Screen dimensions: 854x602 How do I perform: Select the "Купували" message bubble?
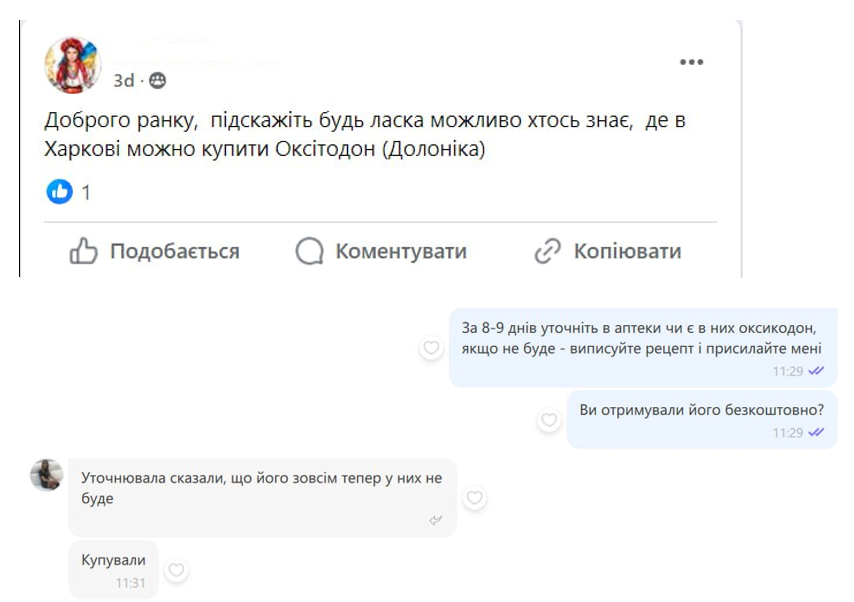pyautogui.click(x=113, y=568)
